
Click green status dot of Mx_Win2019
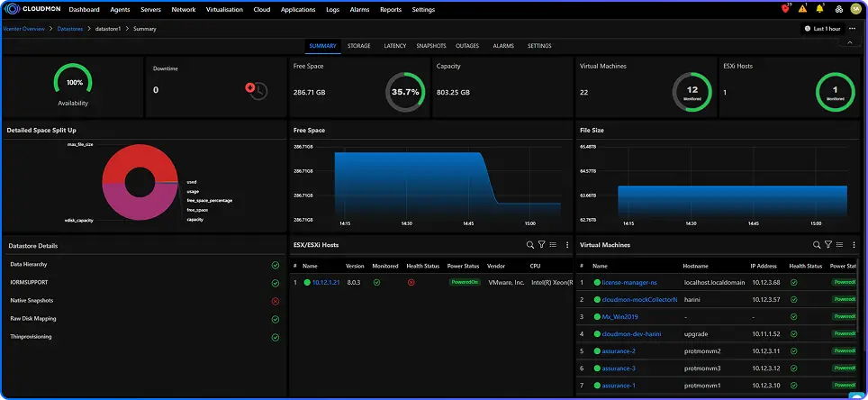(x=597, y=317)
